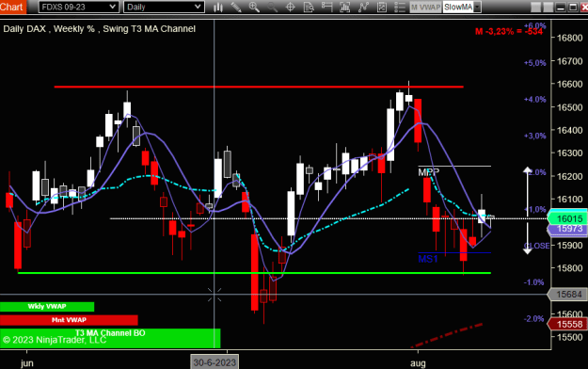The image size is (588, 369).
Task: Enable the crosshair cursor tool
Action: [291, 8]
